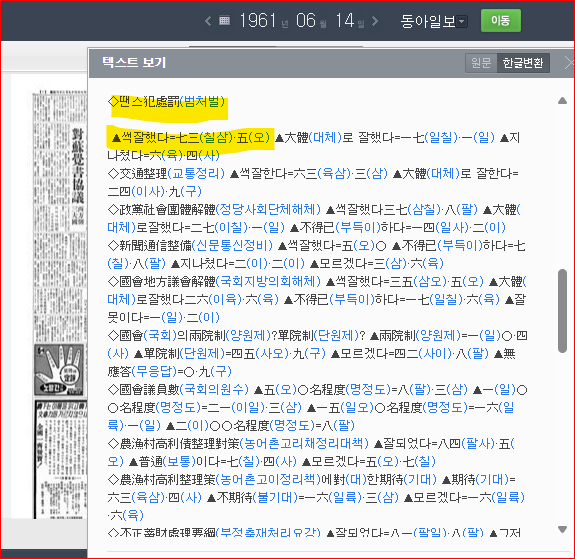Click the 교통정리 reading link
Viewport: 575px width, 559px height.
[196, 173]
